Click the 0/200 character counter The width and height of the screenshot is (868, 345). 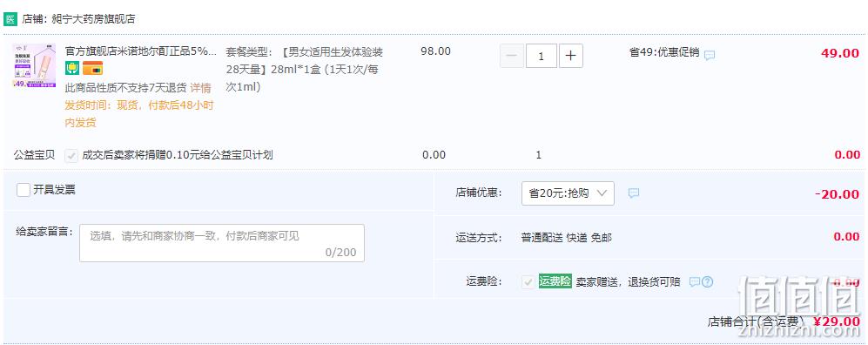pos(340,253)
